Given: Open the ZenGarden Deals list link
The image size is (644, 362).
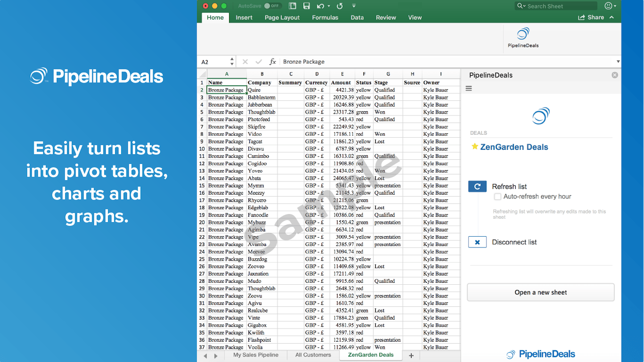Looking at the screenshot, I should pyautogui.click(x=514, y=147).
